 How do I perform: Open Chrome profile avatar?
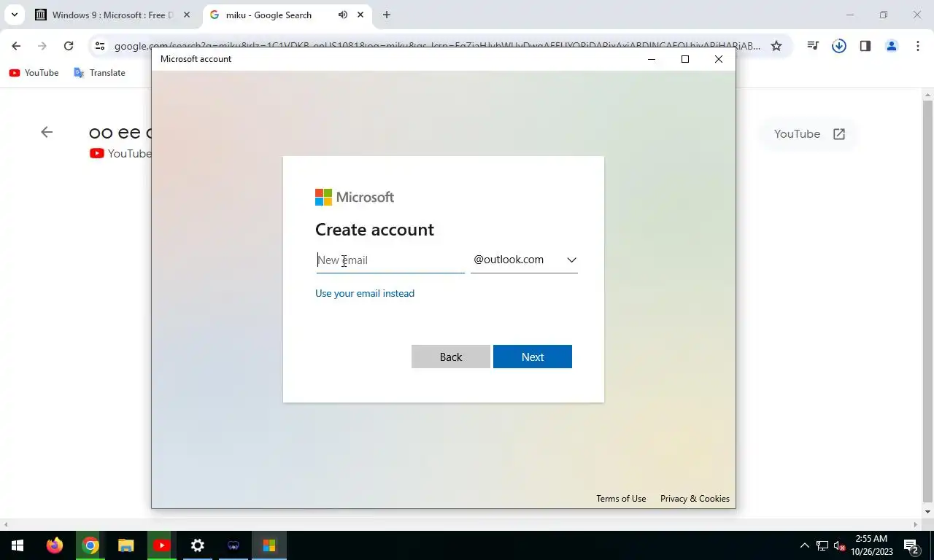pyautogui.click(x=892, y=46)
